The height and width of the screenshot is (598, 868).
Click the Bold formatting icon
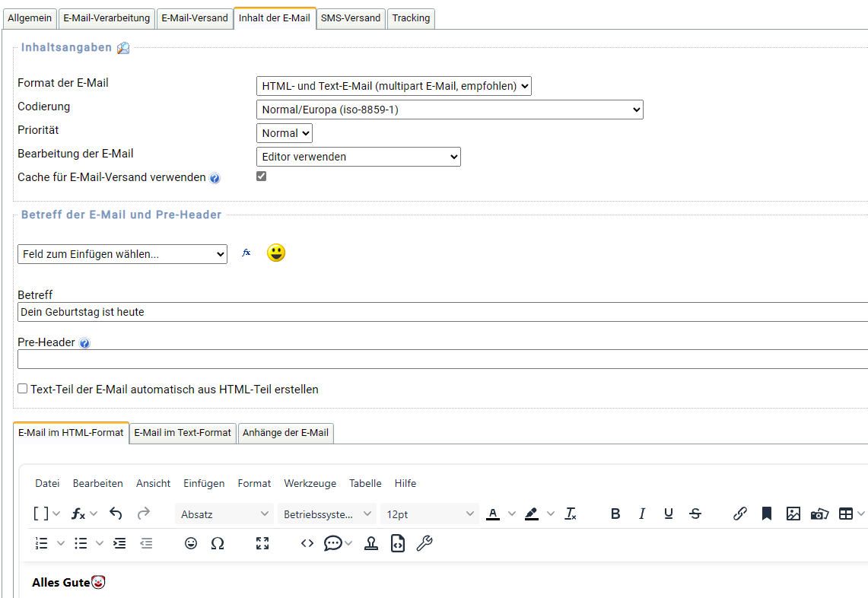tap(615, 514)
